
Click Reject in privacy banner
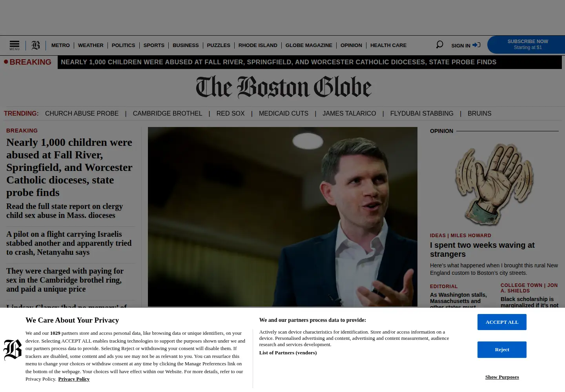coord(502,350)
